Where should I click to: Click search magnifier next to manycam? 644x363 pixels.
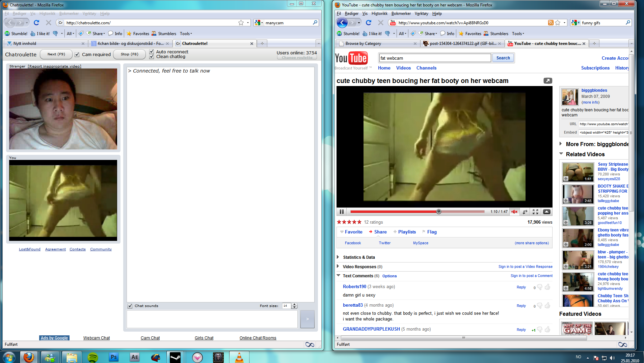coord(315,23)
